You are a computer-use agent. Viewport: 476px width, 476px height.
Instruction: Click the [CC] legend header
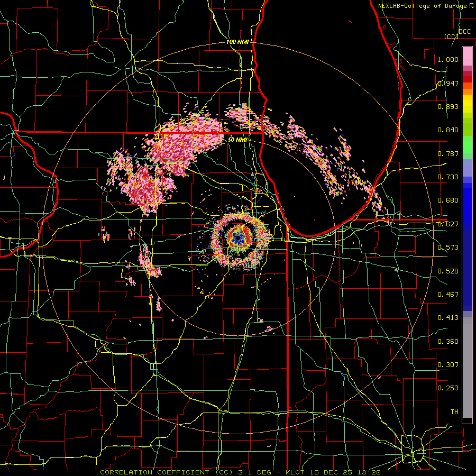pyautogui.click(x=452, y=36)
